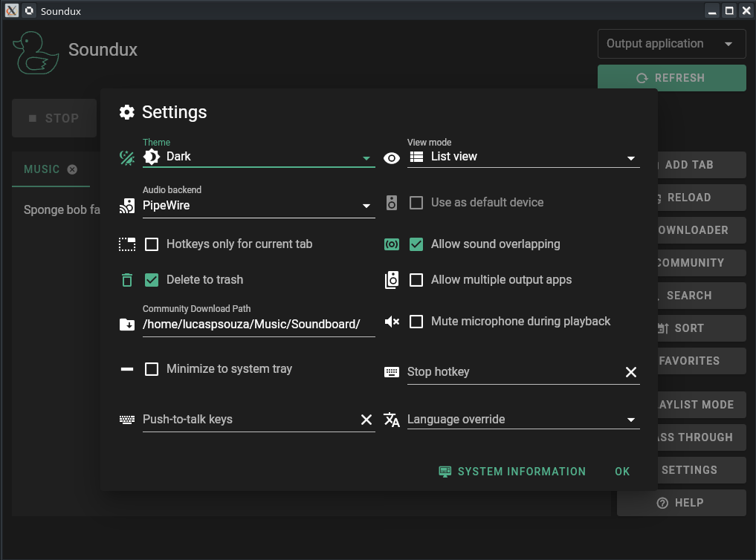Open the Language override dropdown
Viewport: 756px width, 560px height.
523,420
